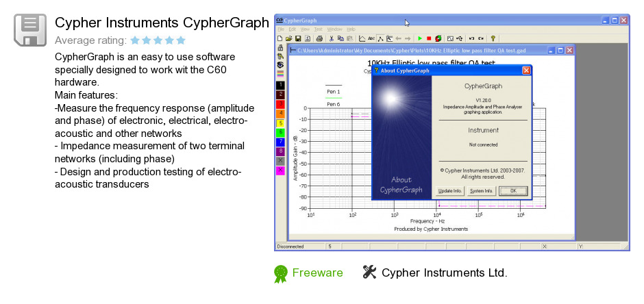Image resolution: width=644 pixels, height=304 pixels.
Task: Click the question icon in About title bar
Action: 376,70
